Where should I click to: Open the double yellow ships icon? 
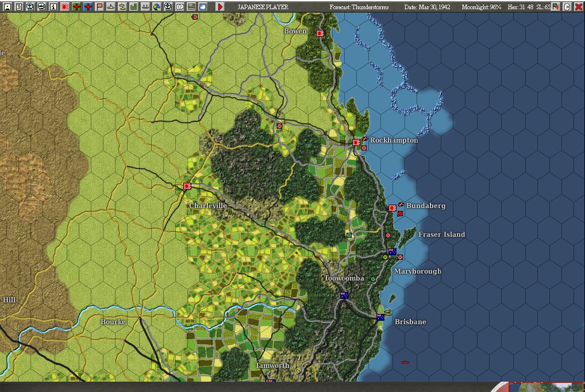pos(122,7)
